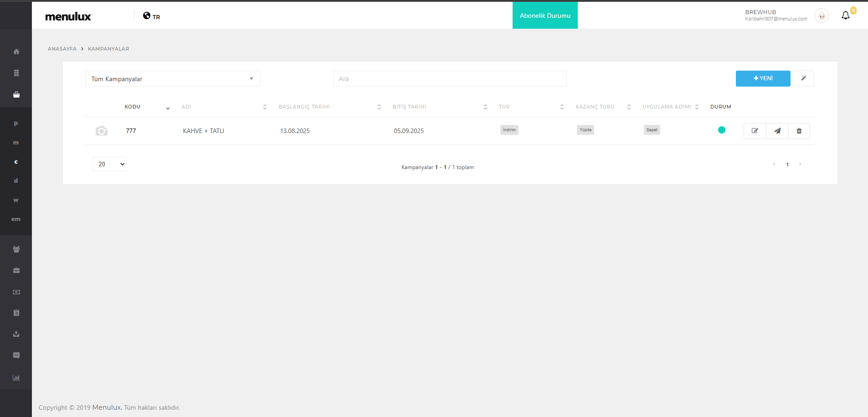Open the page size dropdown showing 20
This screenshot has height=417, width=868.
pyautogui.click(x=109, y=164)
